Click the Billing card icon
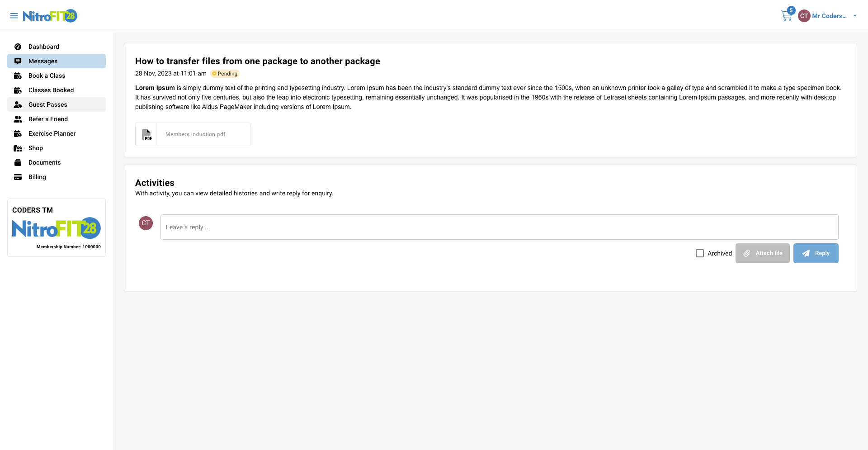The image size is (868, 450). (18, 177)
